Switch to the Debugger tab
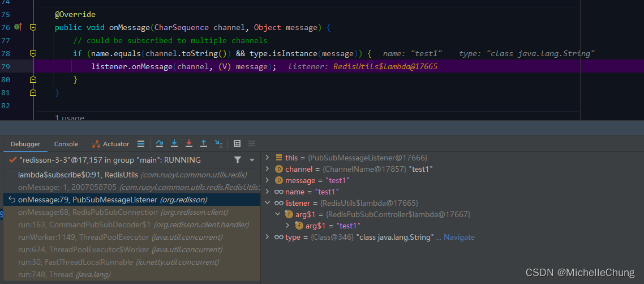 click(25, 144)
